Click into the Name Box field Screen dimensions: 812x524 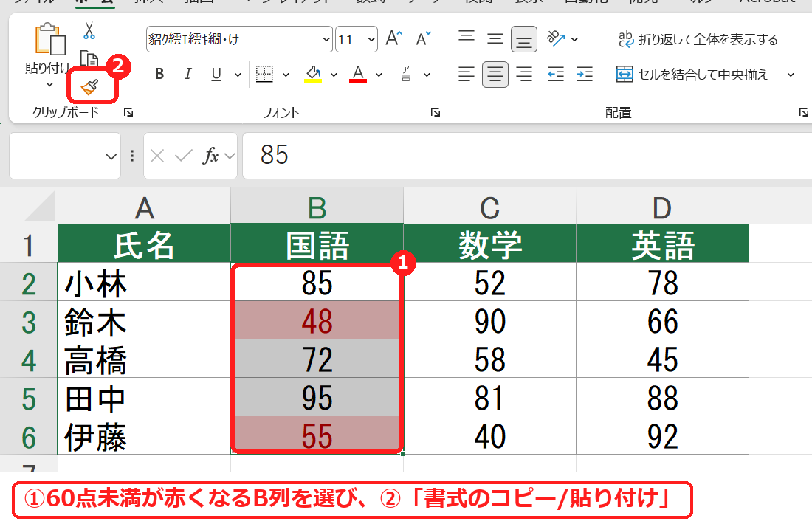point(56,155)
